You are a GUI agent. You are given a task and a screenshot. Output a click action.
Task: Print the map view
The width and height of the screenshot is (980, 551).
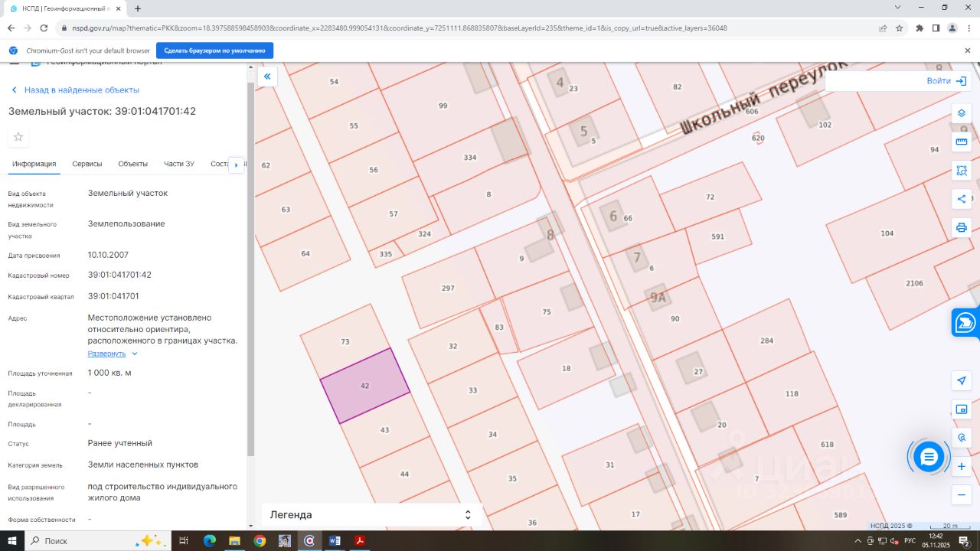click(x=962, y=227)
